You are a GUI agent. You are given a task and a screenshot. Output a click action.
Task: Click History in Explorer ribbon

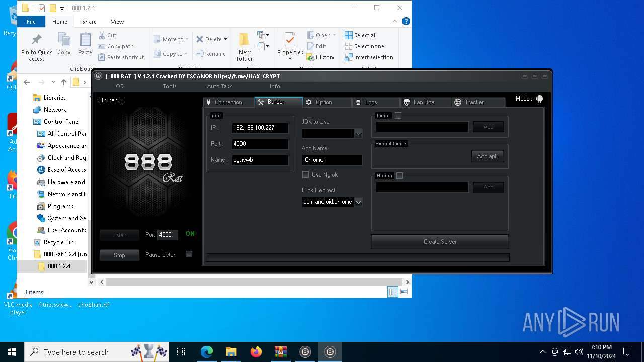pos(320,57)
